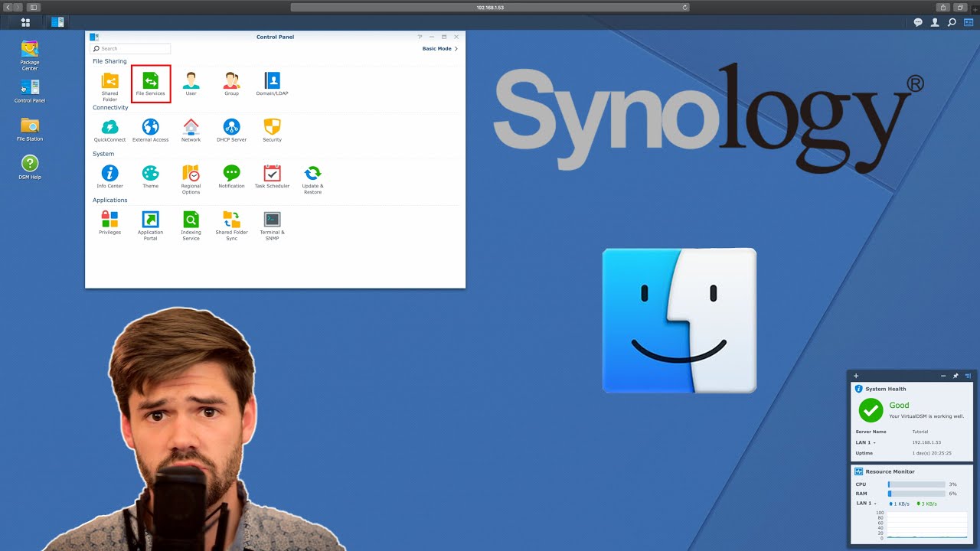This screenshot has height=551, width=980.
Task: Click the green Good status checkmark
Action: point(871,410)
